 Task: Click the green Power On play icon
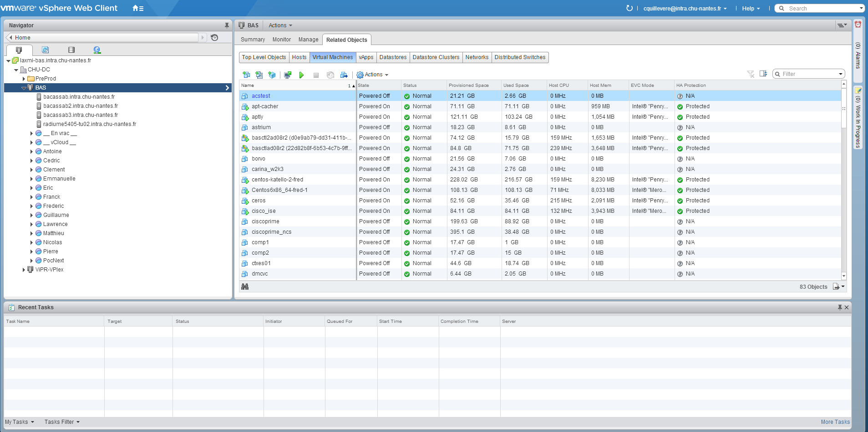pos(301,75)
